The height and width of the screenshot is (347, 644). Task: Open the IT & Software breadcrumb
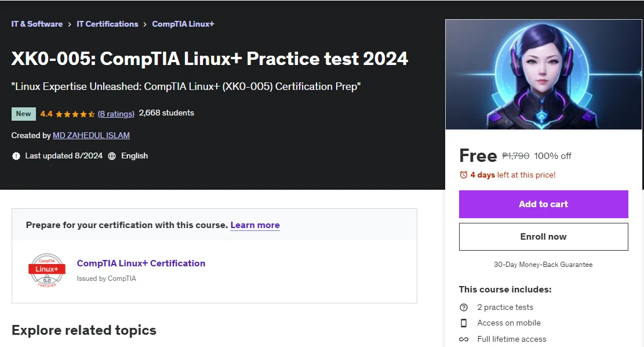pos(37,24)
